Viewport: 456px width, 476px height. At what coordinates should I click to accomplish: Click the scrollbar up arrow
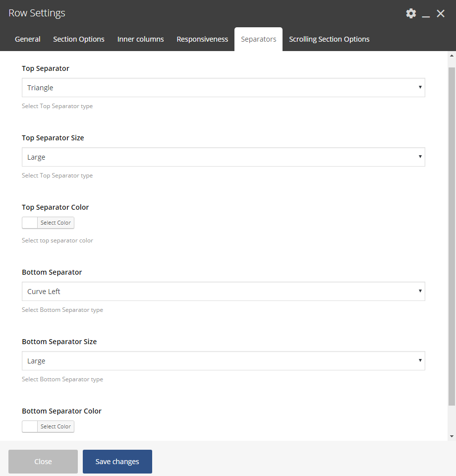pos(452,56)
